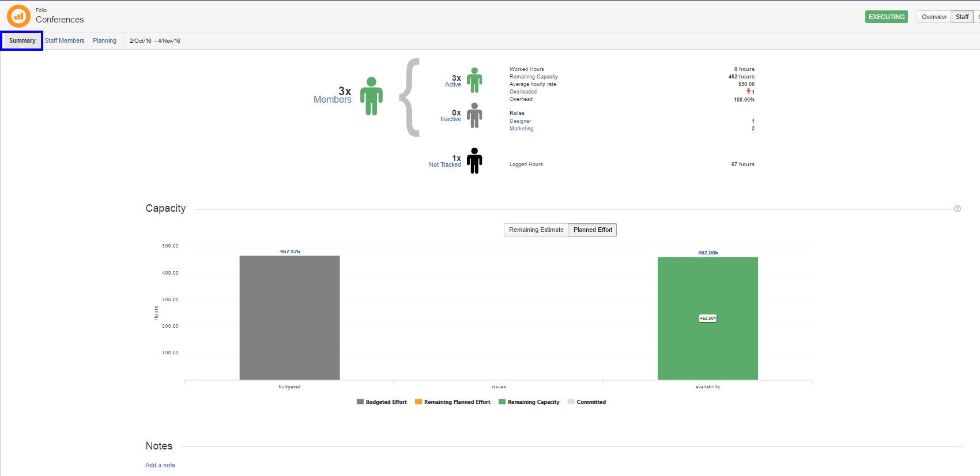Click the orange Folio logo icon

click(x=18, y=16)
